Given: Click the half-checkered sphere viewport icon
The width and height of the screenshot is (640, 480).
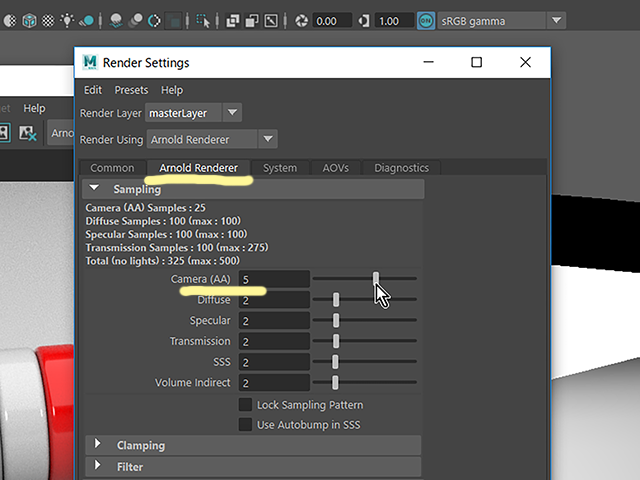Looking at the screenshot, I should (x=10, y=20).
